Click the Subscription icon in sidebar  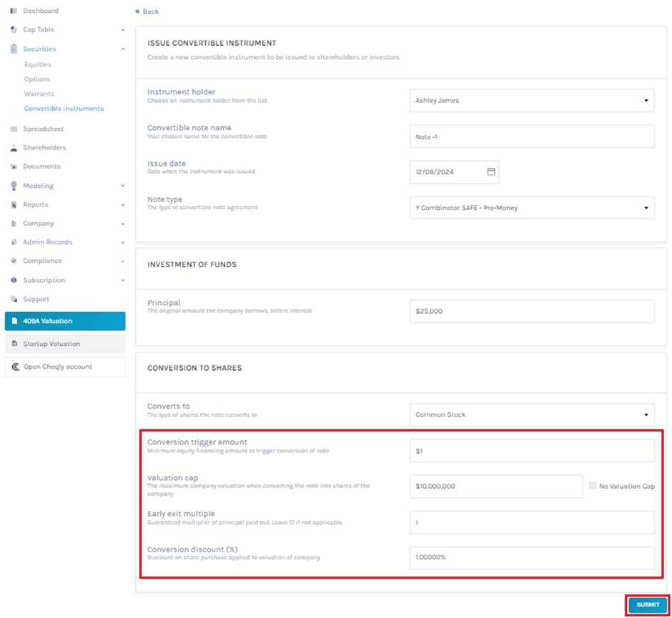point(14,280)
